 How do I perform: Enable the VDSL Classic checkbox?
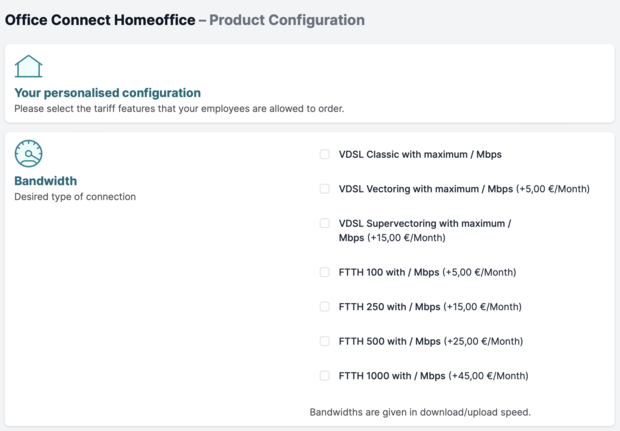click(x=325, y=154)
